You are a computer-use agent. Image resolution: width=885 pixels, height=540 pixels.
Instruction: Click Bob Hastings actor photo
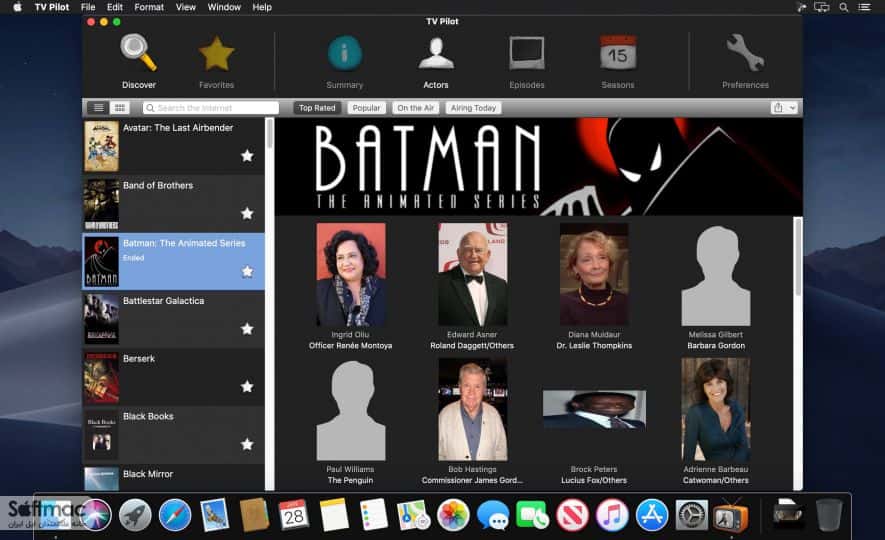pos(472,409)
